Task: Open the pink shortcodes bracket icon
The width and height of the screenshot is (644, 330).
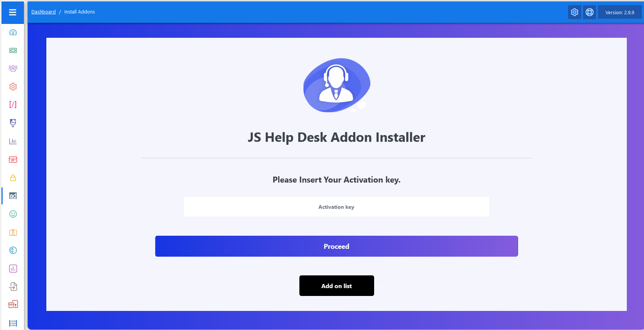Action: [x=13, y=105]
